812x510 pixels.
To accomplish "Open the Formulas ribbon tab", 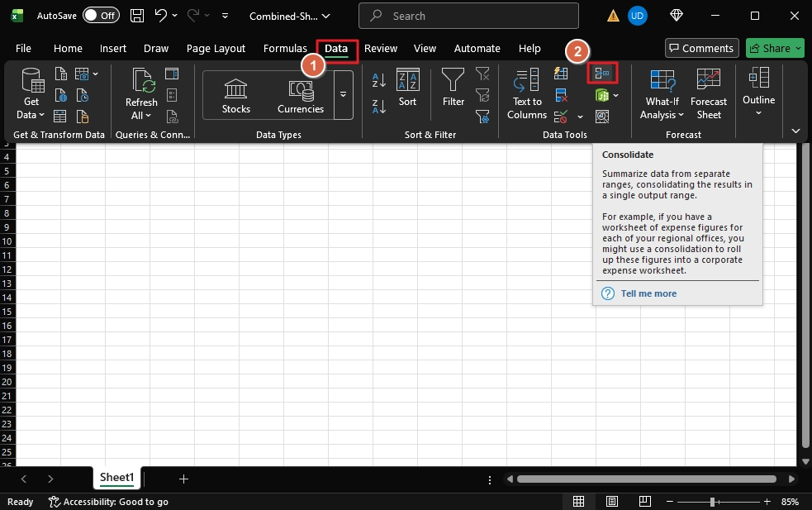I will click(x=285, y=49).
